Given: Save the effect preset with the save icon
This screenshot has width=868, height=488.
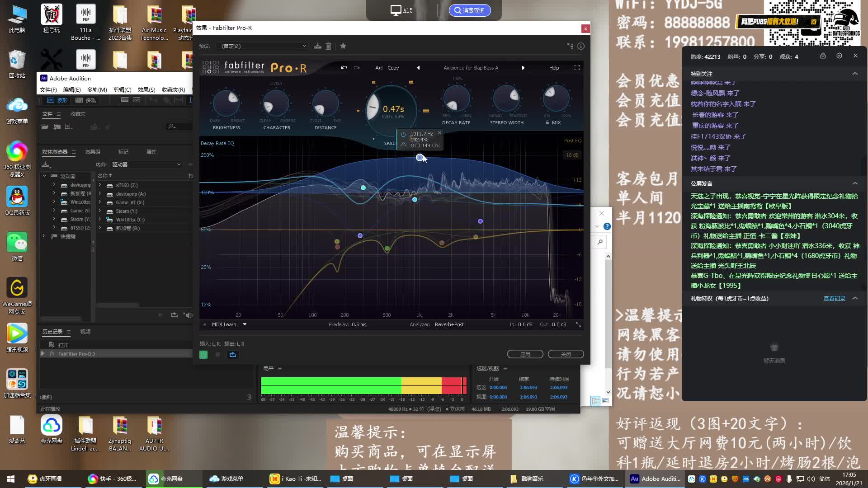Looking at the screenshot, I should pos(318,46).
